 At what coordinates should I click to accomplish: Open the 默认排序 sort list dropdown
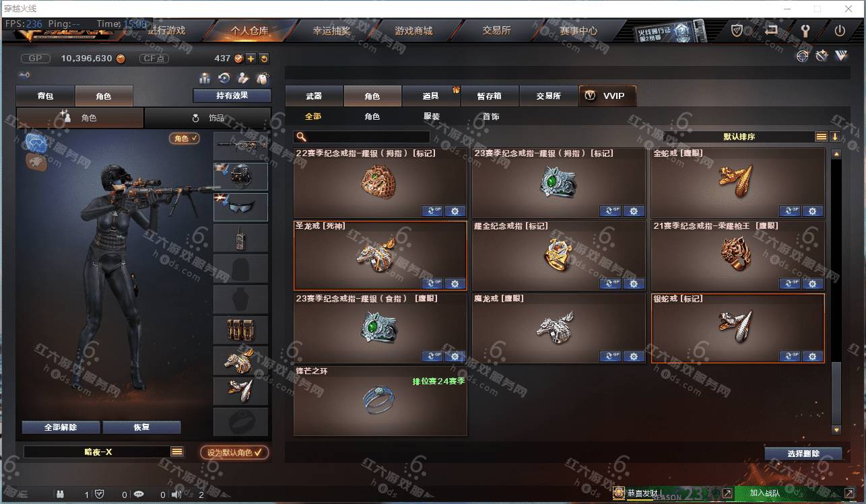(x=822, y=137)
